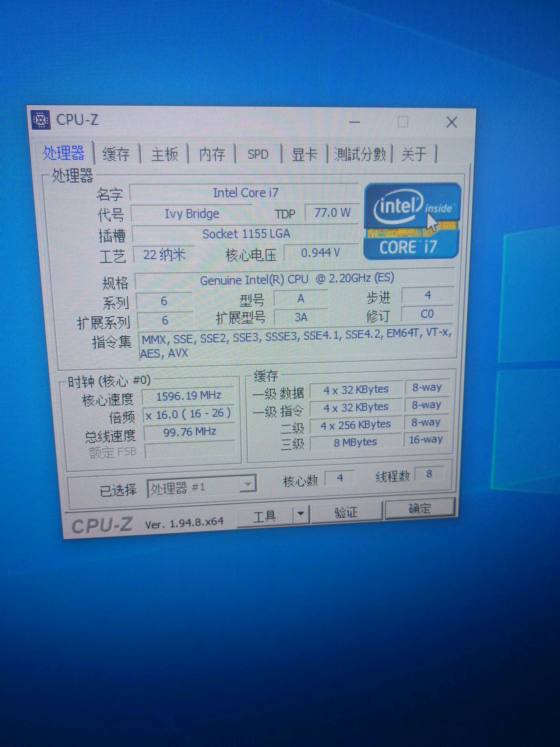Screen dimensions: 560x747
Task: Click the CPU-Z app icon in title bar
Action: pyautogui.click(x=40, y=120)
